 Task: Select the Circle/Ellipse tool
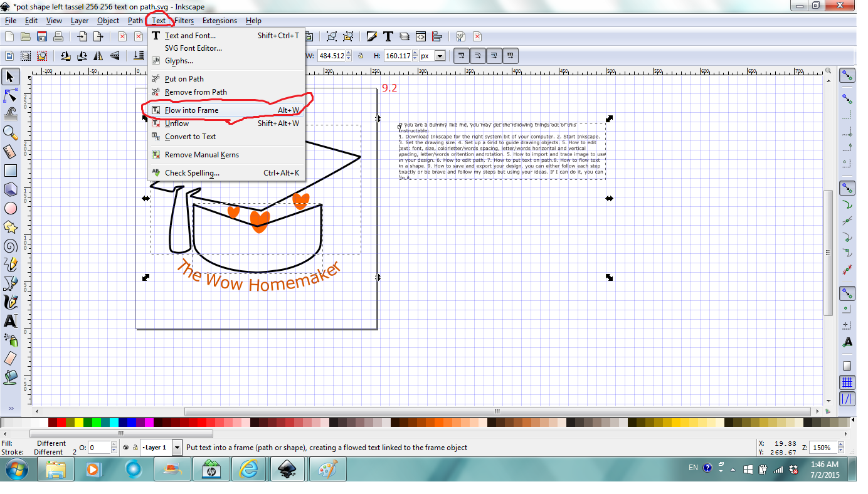[x=11, y=208]
